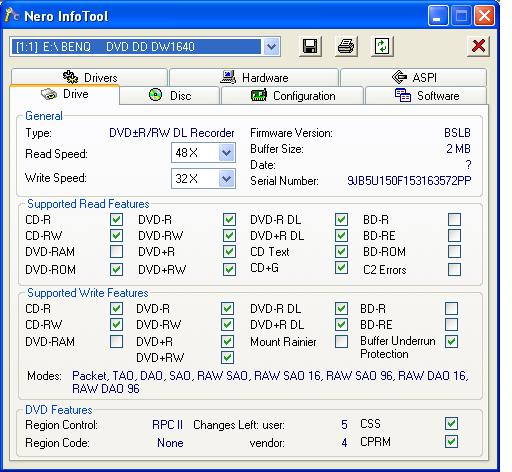The image size is (512, 472).
Task: Toggle DVD-ROM read feature checkbox
Action: tap(116, 269)
